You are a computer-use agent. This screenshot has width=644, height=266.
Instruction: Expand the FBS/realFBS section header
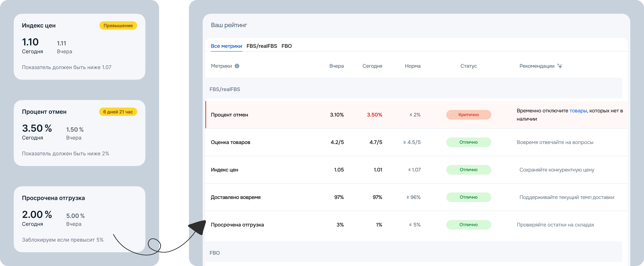coord(225,89)
